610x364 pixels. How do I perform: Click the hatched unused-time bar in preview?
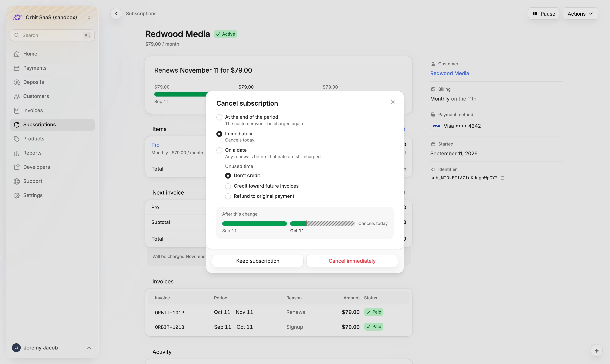point(331,223)
